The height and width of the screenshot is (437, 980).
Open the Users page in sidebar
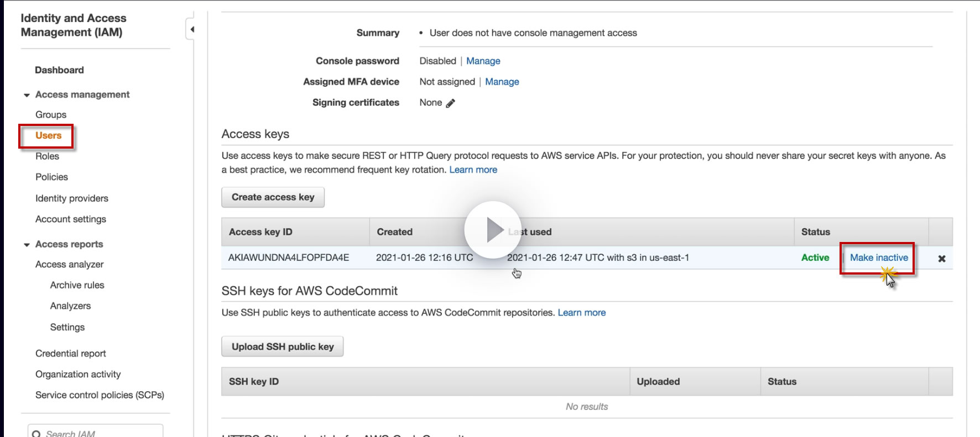(x=48, y=135)
